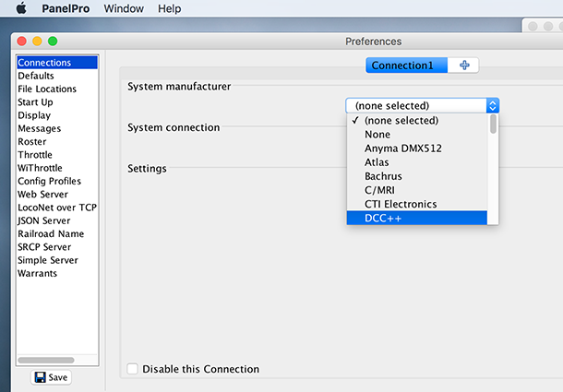Open File Locations preferences
This screenshot has width=563, height=392.
click(x=57, y=89)
